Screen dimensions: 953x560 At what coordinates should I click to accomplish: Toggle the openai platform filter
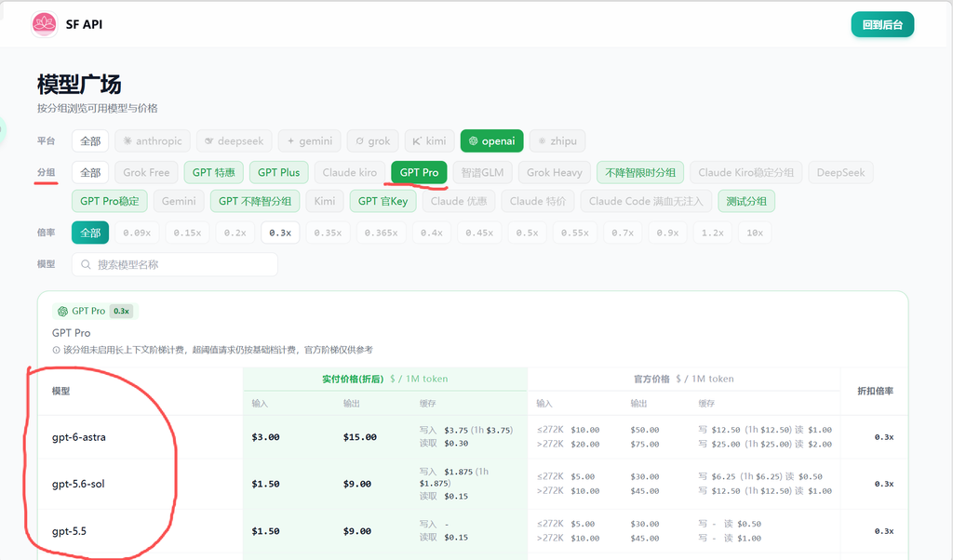point(491,140)
